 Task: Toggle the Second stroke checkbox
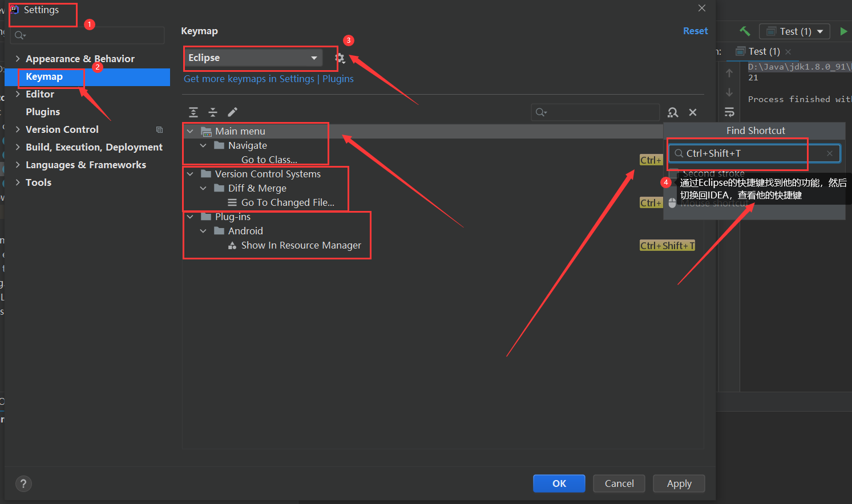click(x=674, y=173)
